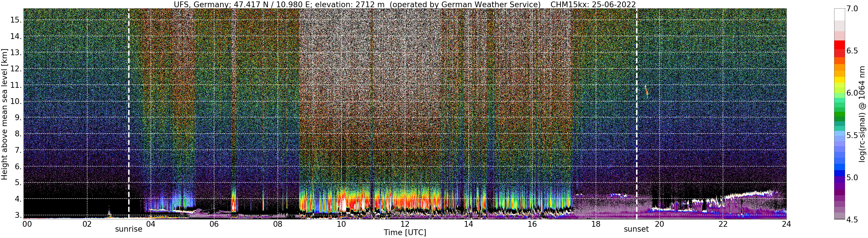
Task: Click the '15.' height axis tick label
Action: (16, 20)
